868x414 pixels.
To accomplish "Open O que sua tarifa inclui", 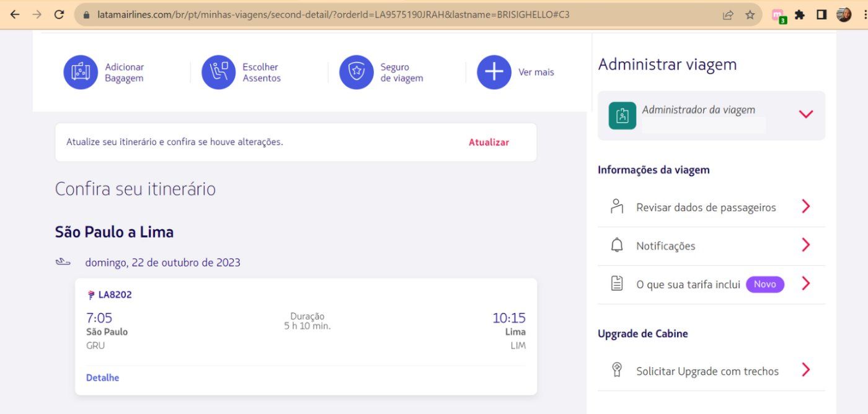I will 711,284.
